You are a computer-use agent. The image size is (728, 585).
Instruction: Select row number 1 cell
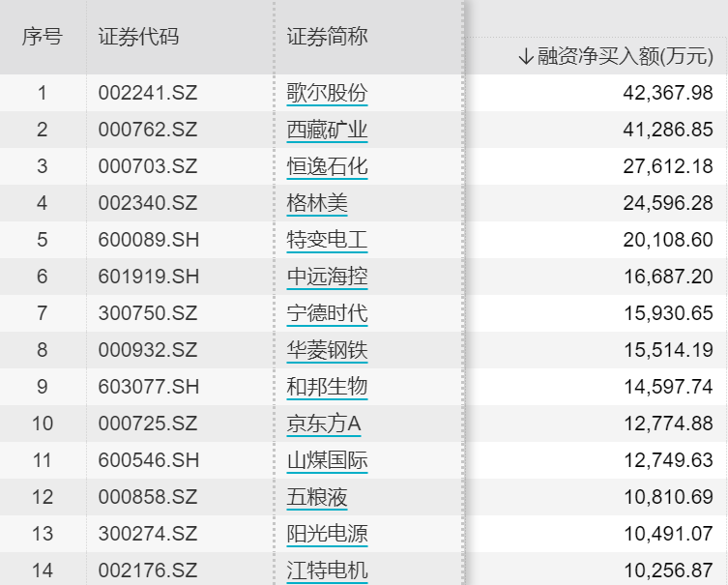point(43,93)
